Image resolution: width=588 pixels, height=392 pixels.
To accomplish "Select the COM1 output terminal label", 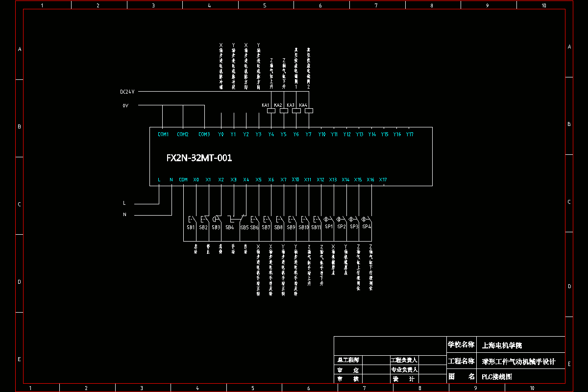I will click(x=163, y=134).
